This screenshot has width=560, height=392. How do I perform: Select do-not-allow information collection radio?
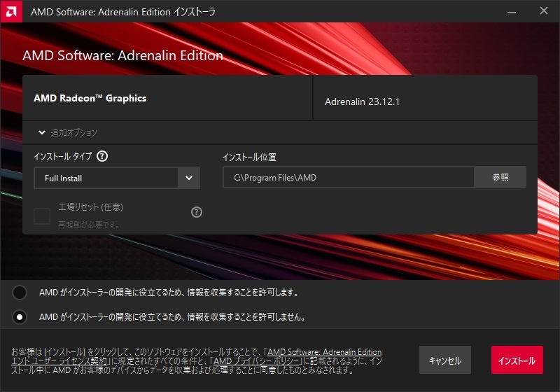20,316
